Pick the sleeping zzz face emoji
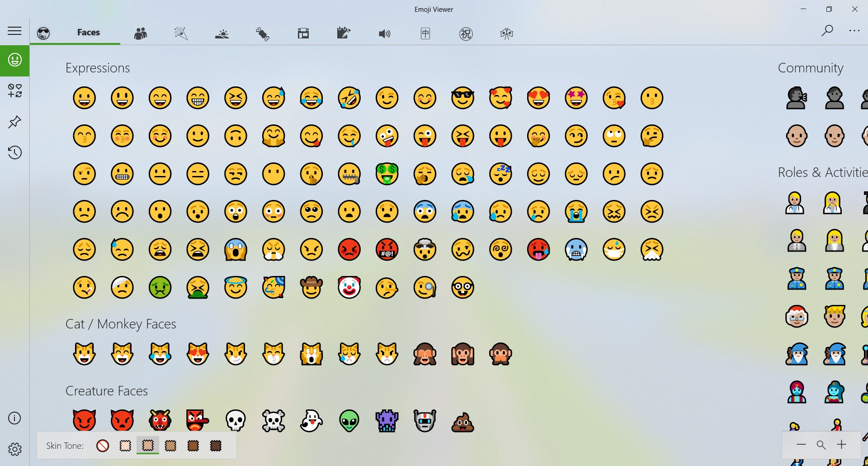 tap(501, 174)
